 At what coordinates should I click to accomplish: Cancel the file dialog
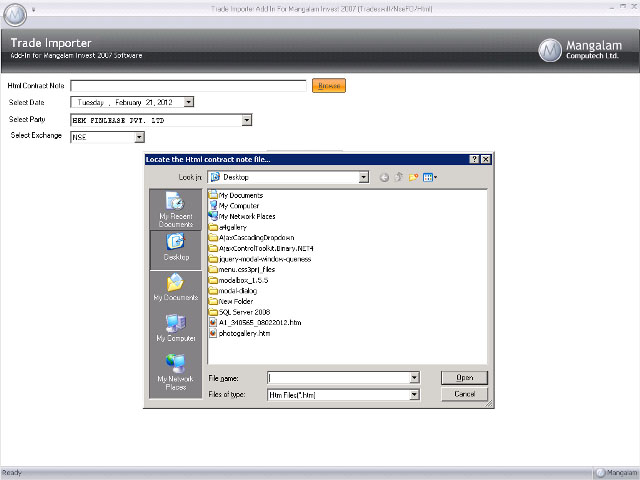464,395
